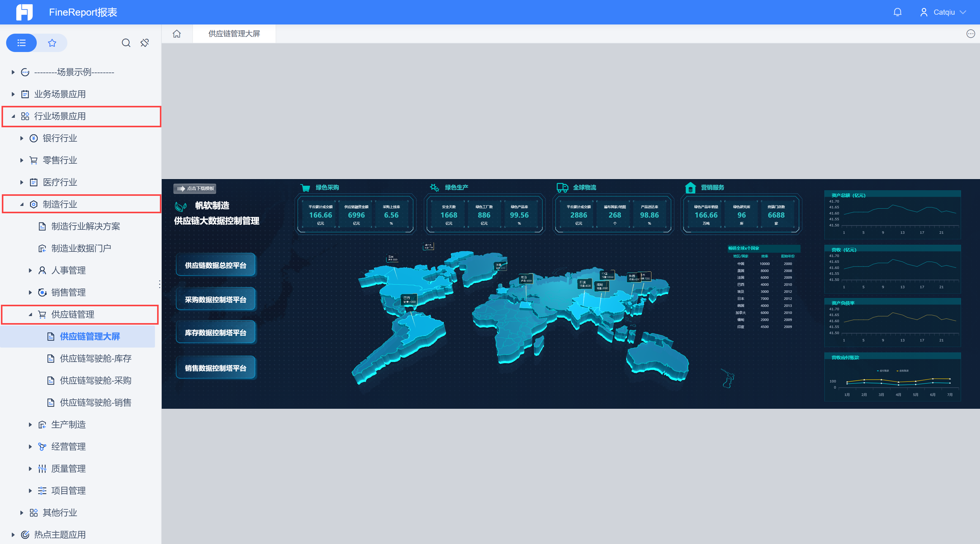980x544 pixels.
Task: Click the sidebar resize drag handle
Action: point(159,284)
